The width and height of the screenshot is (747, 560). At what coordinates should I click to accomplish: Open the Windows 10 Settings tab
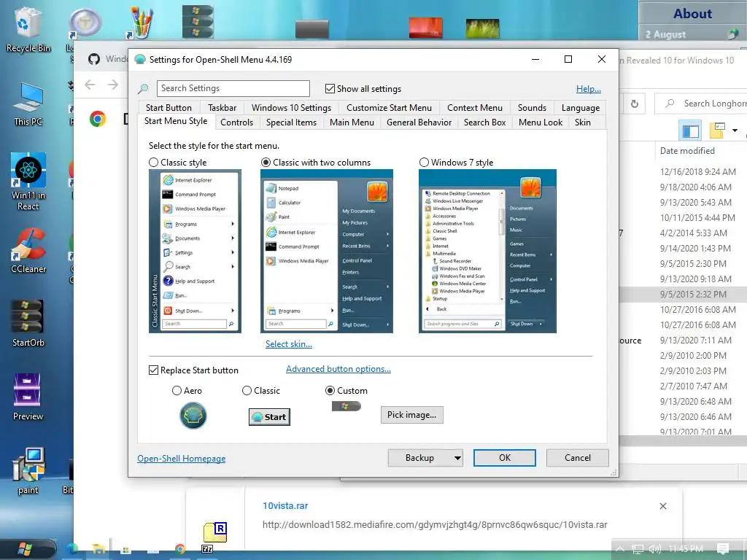pos(291,108)
